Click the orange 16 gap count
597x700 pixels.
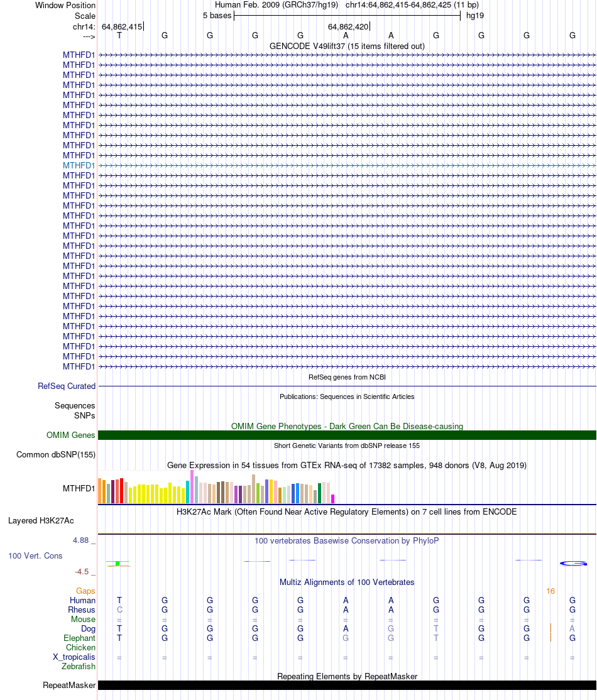[x=550, y=591]
